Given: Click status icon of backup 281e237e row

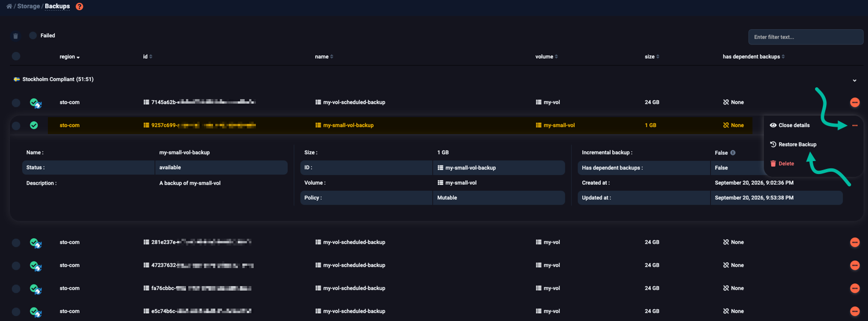Looking at the screenshot, I should coord(36,243).
